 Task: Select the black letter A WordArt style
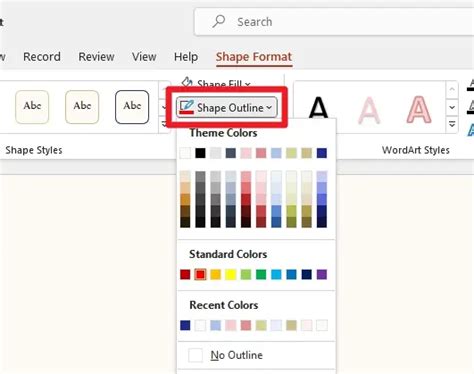click(x=318, y=108)
